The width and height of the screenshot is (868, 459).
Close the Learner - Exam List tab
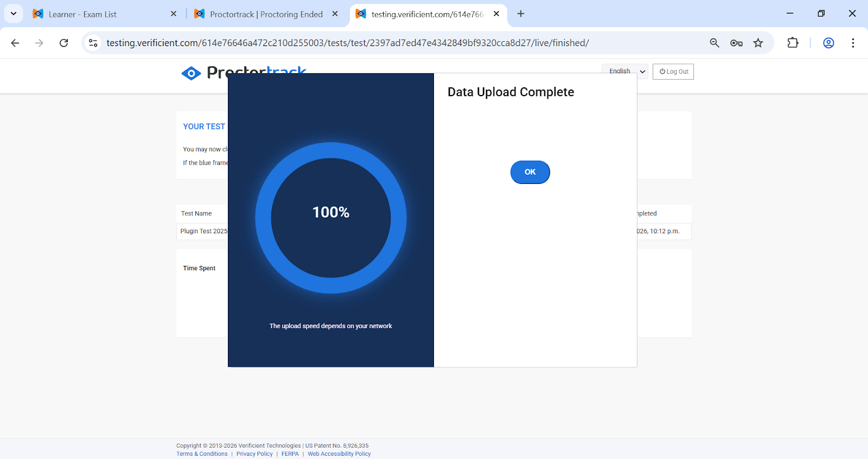click(x=174, y=14)
